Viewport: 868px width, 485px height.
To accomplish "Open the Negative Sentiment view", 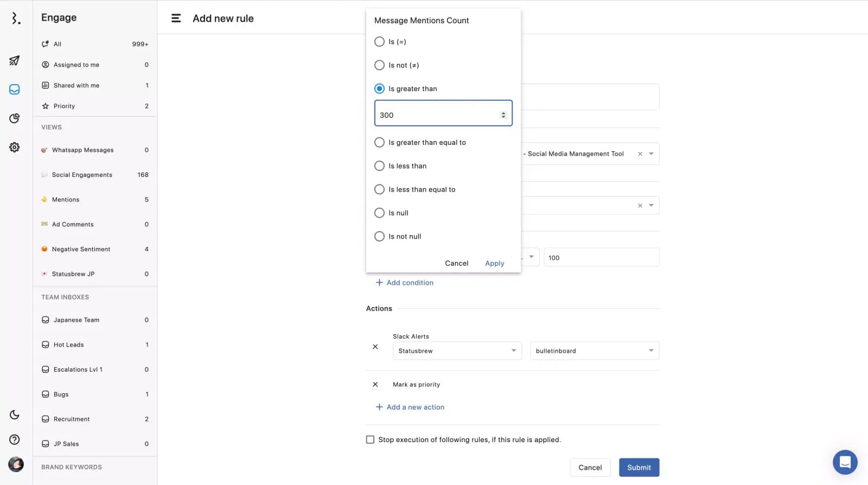I will point(81,249).
